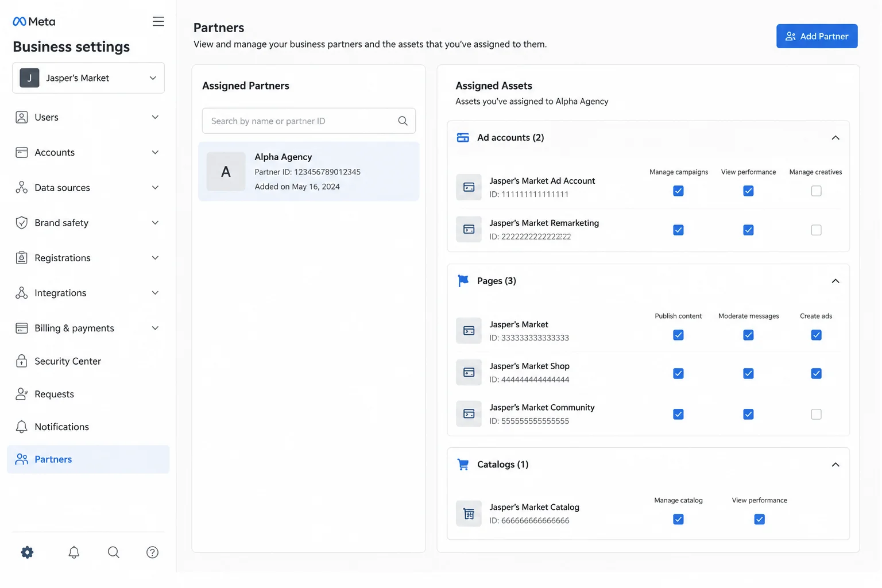
Task: Click the Billing & payments icon
Action: tap(21, 328)
